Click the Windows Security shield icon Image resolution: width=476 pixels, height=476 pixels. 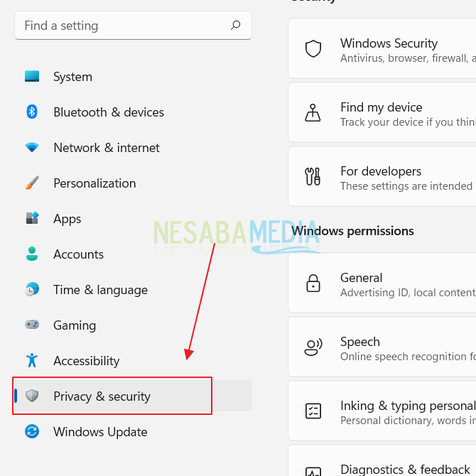click(x=313, y=49)
